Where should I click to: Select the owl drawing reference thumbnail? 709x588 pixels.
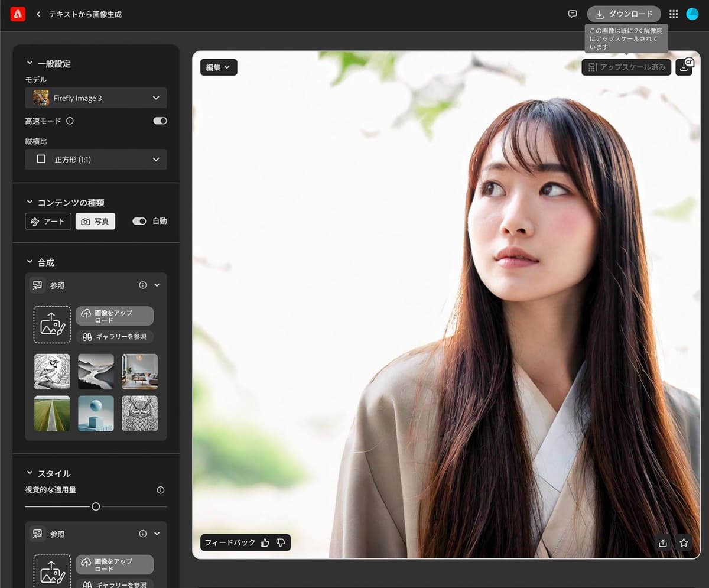(139, 414)
